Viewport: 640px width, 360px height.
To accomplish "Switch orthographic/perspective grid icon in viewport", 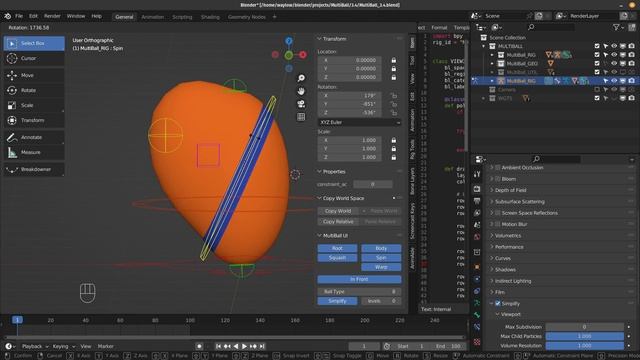I will point(301,117).
